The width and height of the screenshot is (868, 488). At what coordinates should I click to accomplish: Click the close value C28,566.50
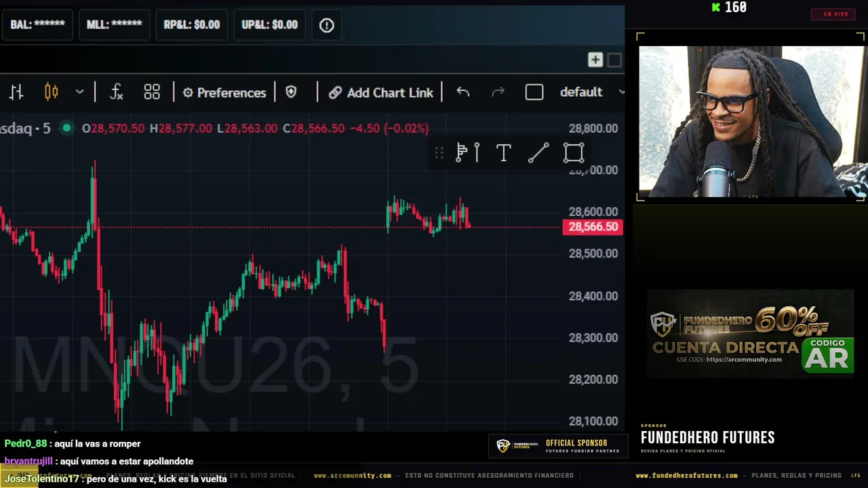tap(314, 128)
